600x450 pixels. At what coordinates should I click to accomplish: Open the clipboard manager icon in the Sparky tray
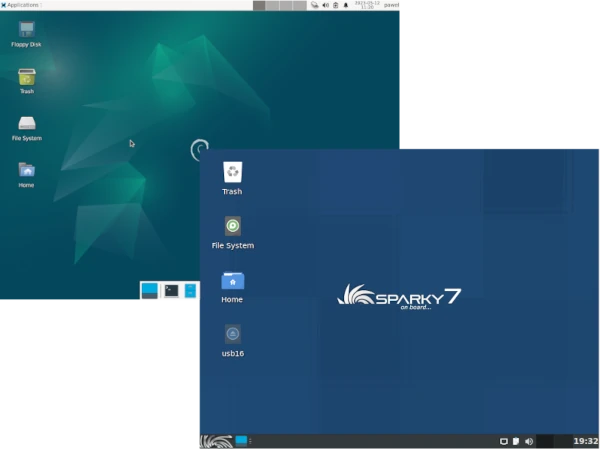pyautogui.click(x=516, y=442)
